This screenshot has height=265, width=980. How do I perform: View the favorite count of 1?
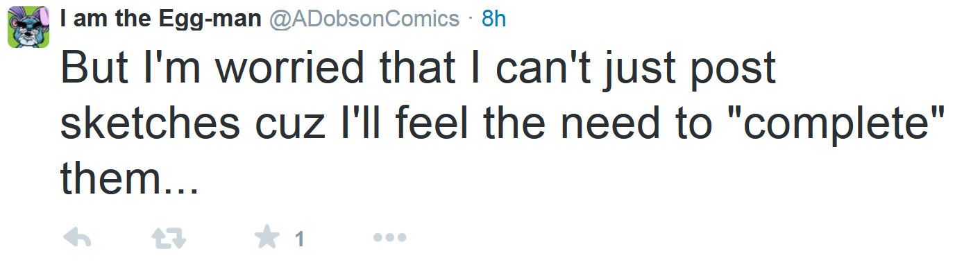click(x=299, y=240)
